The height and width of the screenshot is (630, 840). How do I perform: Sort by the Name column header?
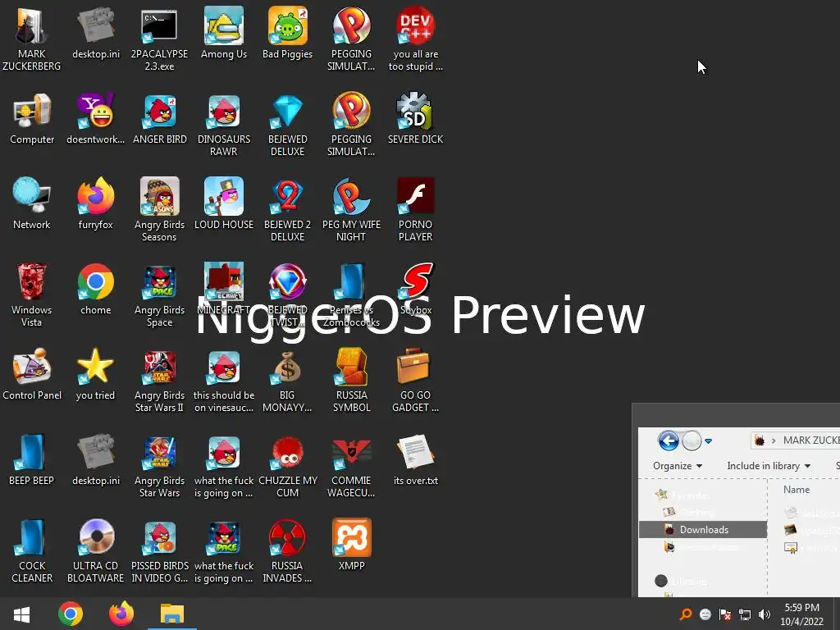(796, 489)
